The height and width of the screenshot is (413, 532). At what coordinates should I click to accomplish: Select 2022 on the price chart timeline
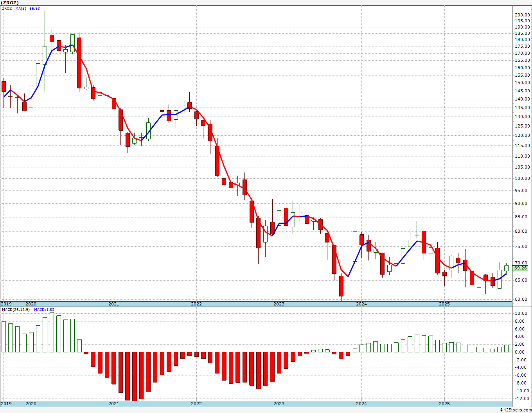click(196, 304)
